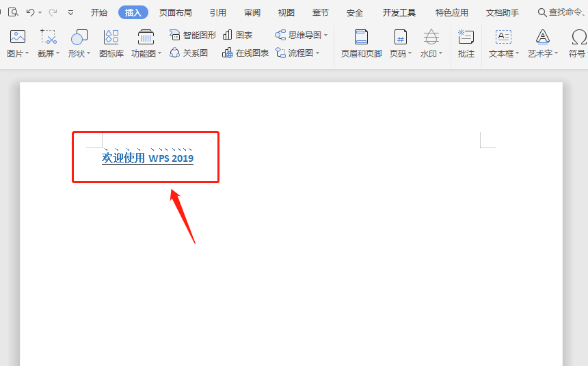The width and height of the screenshot is (588, 366).
Task: Switch to the 视图 (View) tab
Action: 286,13
